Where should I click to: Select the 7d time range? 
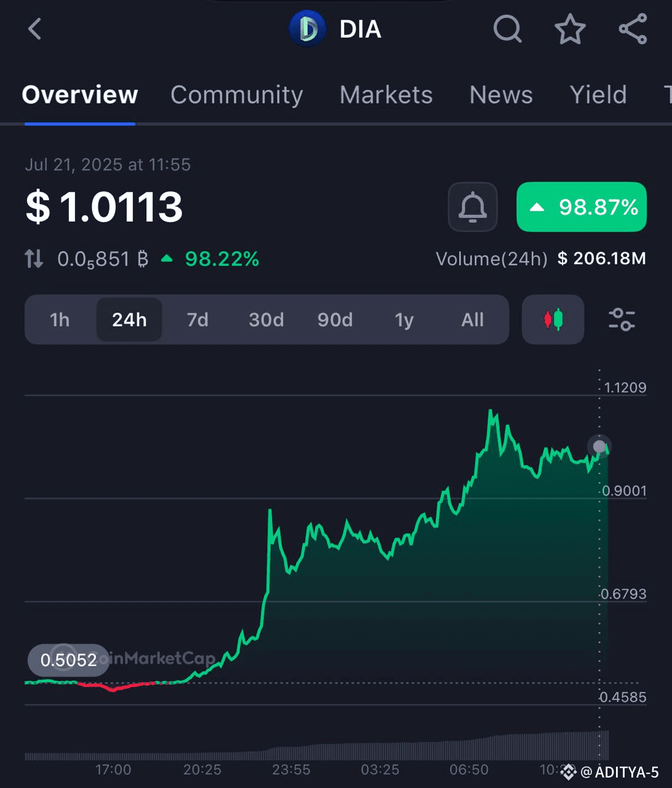coord(198,320)
